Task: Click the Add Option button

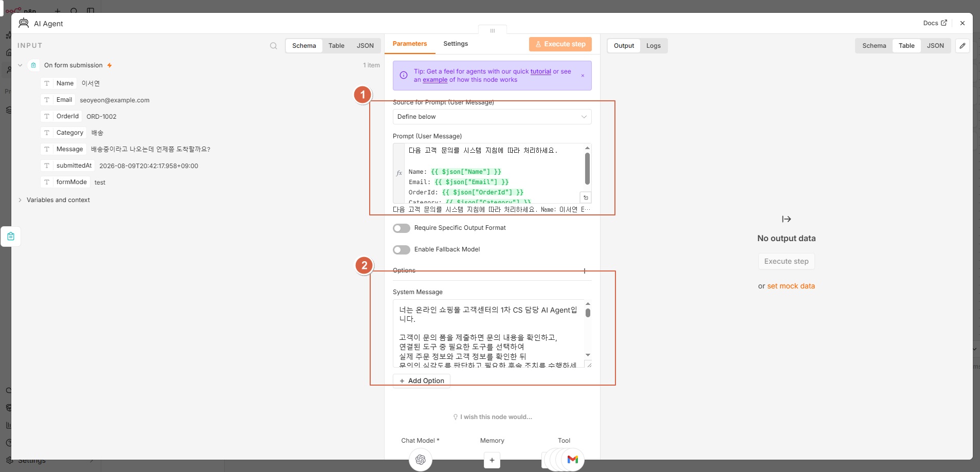Action: point(422,381)
